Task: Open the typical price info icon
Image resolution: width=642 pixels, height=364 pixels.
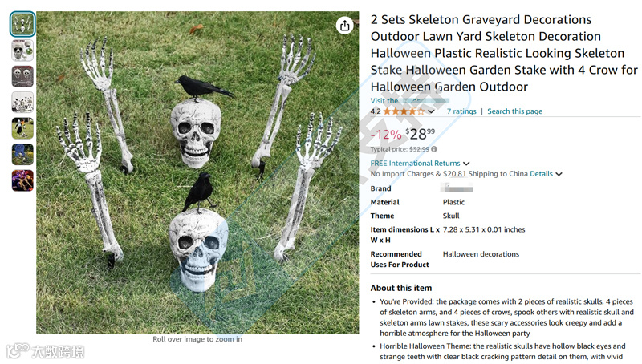Action: [x=434, y=149]
